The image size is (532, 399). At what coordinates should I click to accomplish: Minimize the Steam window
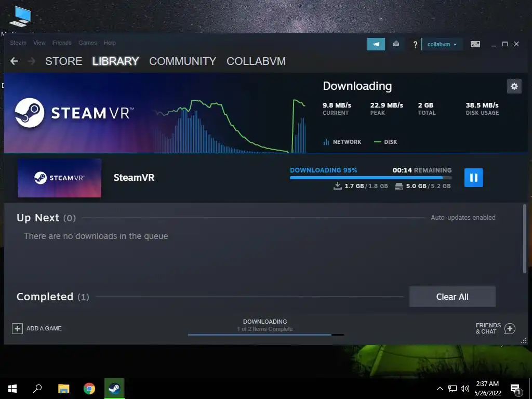tap(494, 45)
